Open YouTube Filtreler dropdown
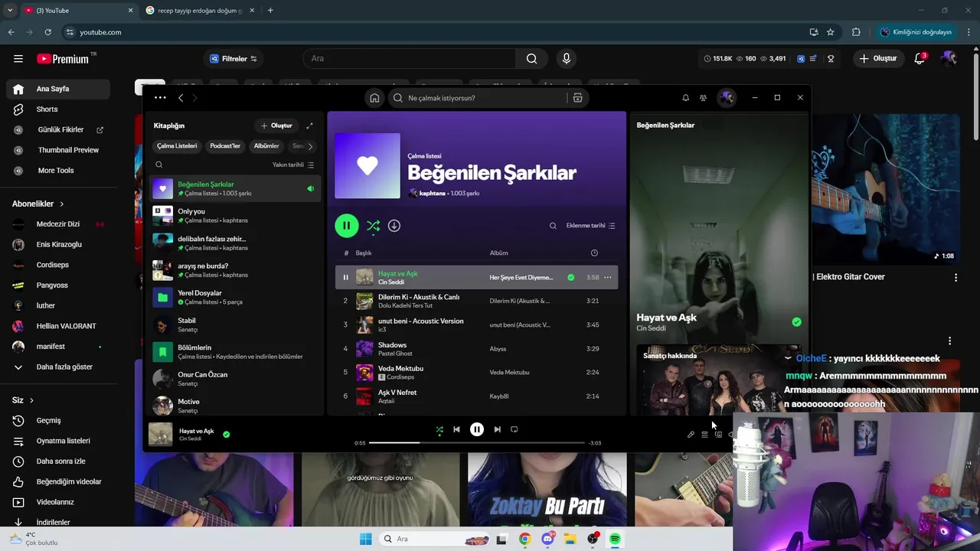This screenshot has width=980, height=551. coord(234,58)
